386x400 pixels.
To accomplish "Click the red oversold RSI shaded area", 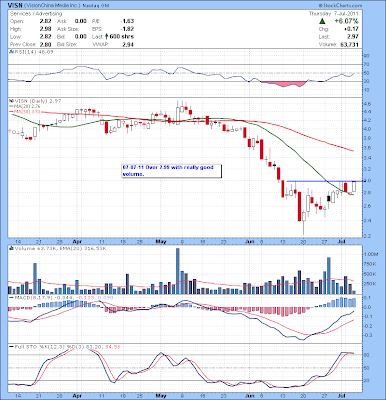I will pos(283,84).
